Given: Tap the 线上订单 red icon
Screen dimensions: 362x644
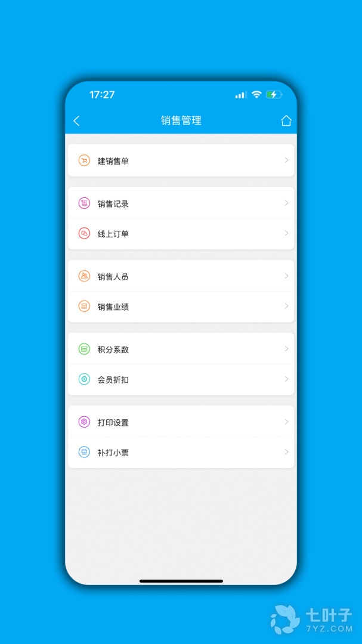Looking at the screenshot, I should click(x=84, y=234).
